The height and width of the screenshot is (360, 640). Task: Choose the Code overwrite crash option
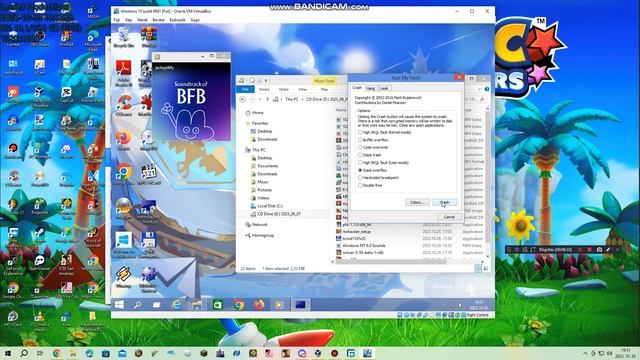pos(373,147)
